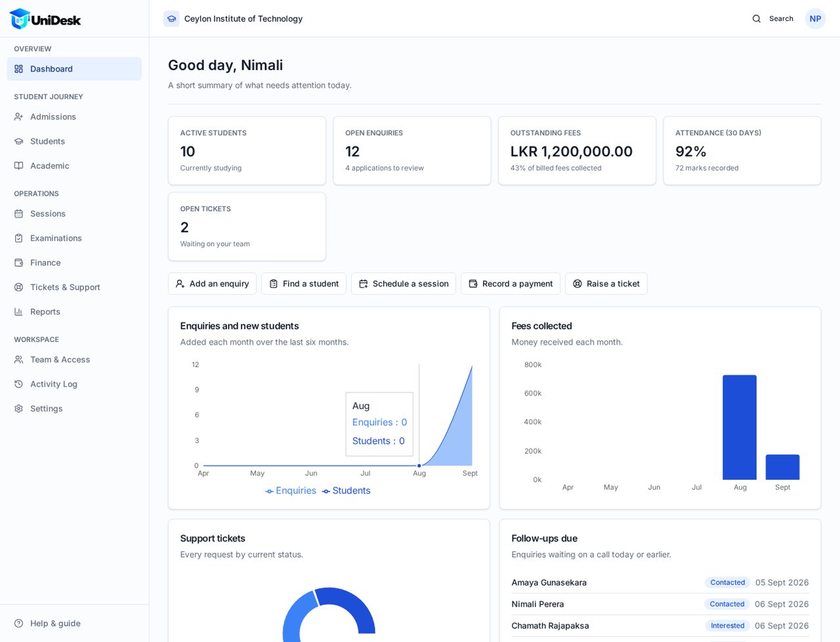
Task: Select Nimali Perera follow-up row
Action: [x=660, y=605]
